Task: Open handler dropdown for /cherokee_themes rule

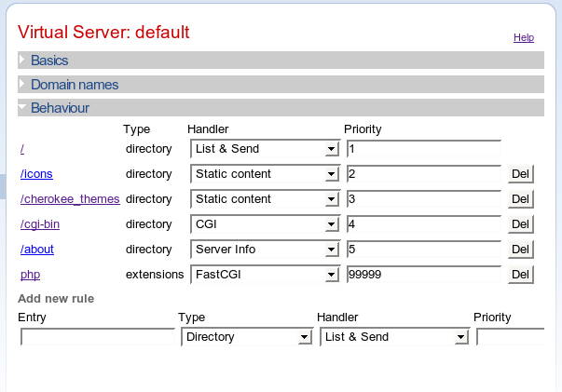Action: (265, 198)
